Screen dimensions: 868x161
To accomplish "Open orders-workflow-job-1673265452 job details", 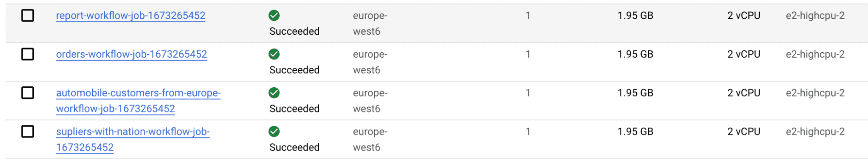I will point(132,54).
